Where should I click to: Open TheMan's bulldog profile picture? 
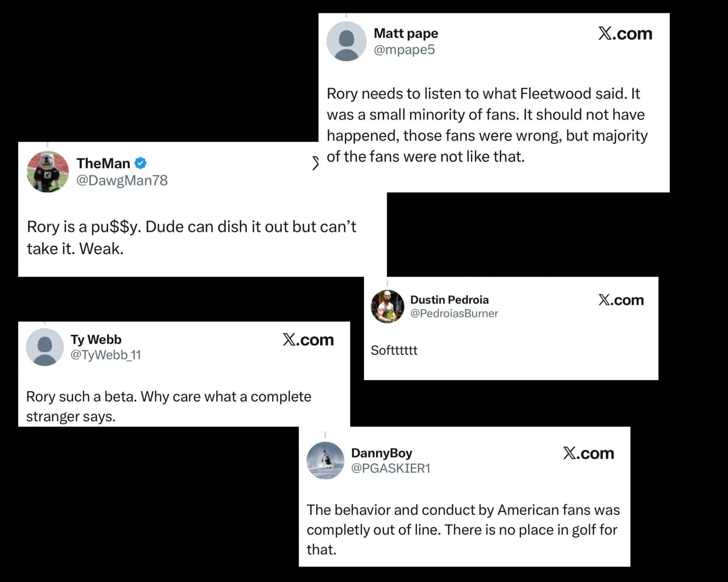pyautogui.click(x=48, y=172)
